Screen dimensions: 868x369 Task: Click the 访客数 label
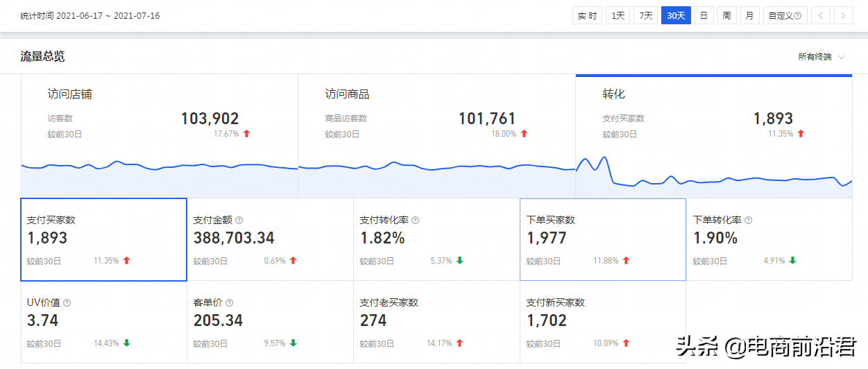pyautogui.click(x=60, y=119)
